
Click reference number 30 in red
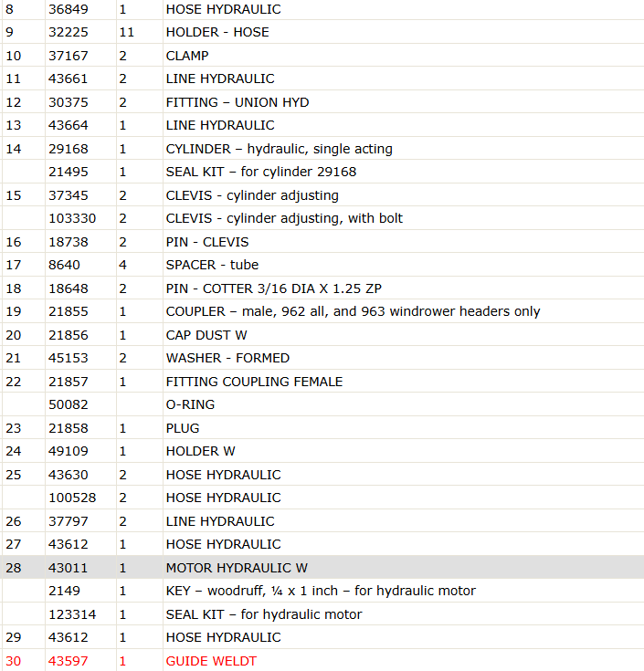[x=14, y=661]
